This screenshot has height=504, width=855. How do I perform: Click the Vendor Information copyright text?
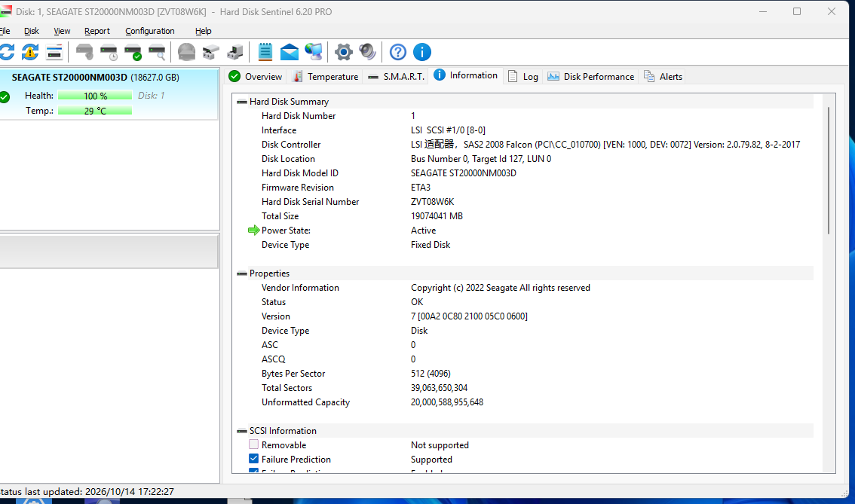pyautogui.click(x=501, y=288)
